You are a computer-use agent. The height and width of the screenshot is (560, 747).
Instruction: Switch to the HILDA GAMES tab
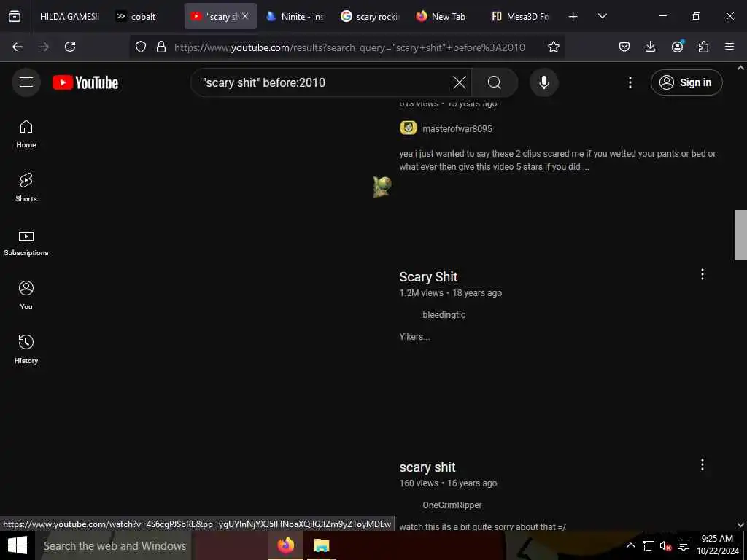69,16
